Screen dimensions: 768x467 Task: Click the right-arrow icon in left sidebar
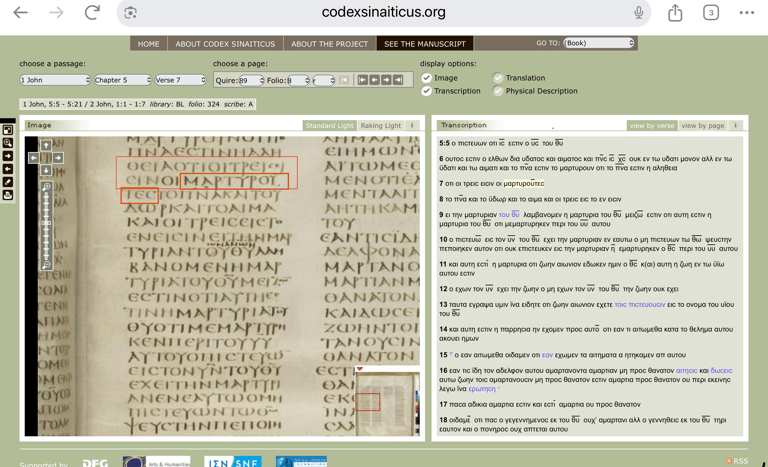click(8, 156)
